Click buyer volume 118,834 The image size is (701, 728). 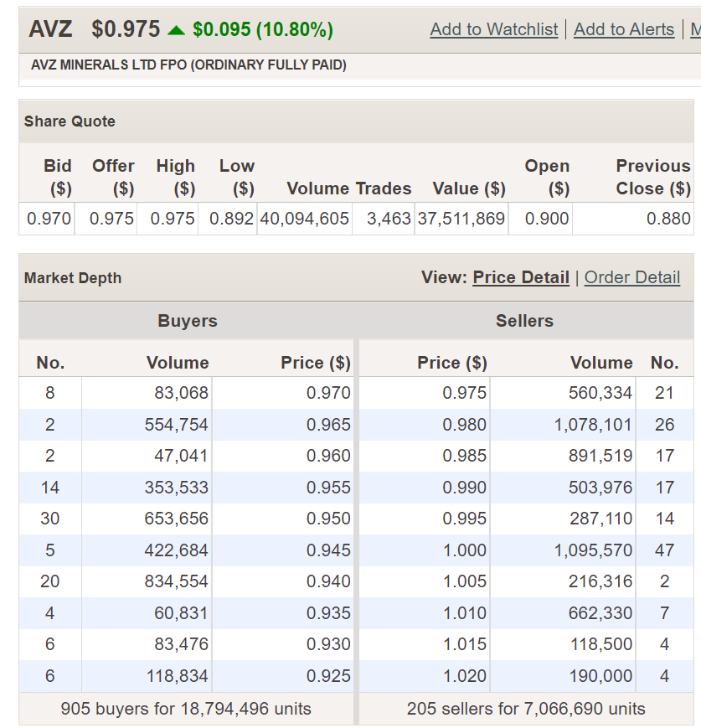coord(178,676)
